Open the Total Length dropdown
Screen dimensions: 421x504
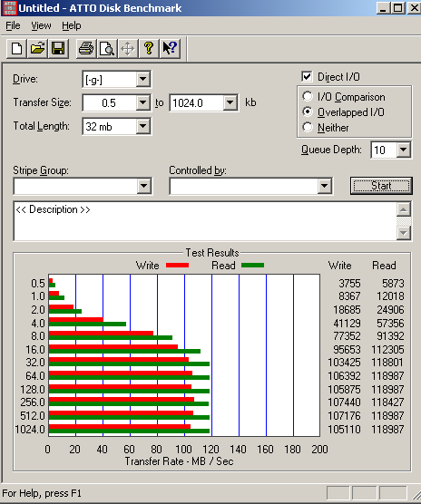tap(142, 126)
